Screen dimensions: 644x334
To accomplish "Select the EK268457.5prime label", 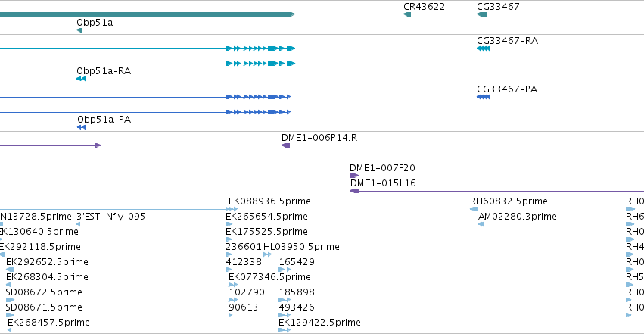I will click(48, 323).
